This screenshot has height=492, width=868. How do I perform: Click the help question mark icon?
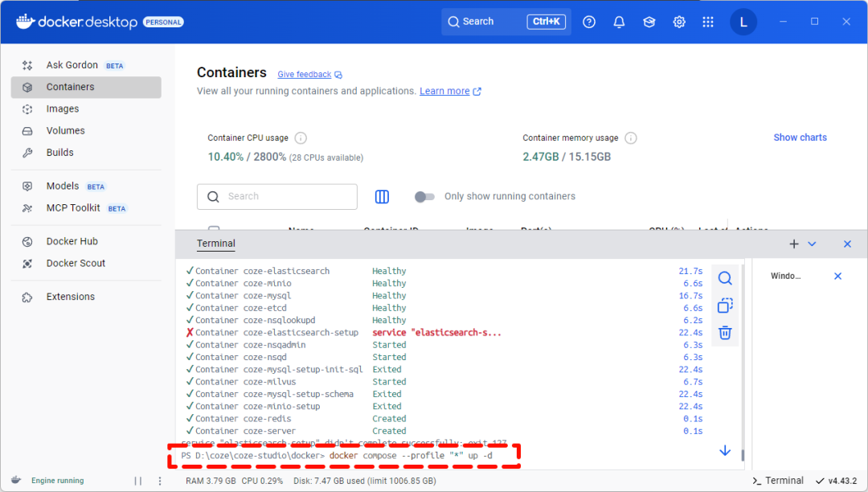pyautogui.click(x=589, y=22)
